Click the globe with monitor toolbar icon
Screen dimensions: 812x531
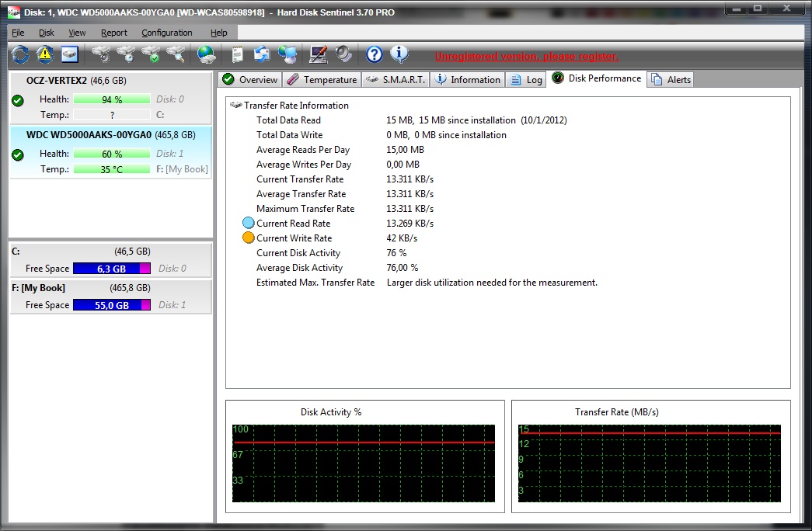288,54
